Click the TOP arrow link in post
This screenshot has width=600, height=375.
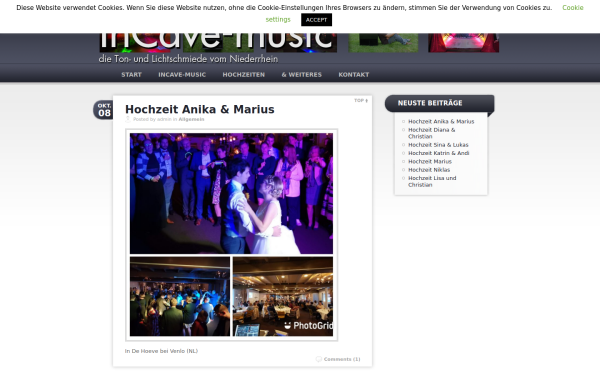pos(361,101)
